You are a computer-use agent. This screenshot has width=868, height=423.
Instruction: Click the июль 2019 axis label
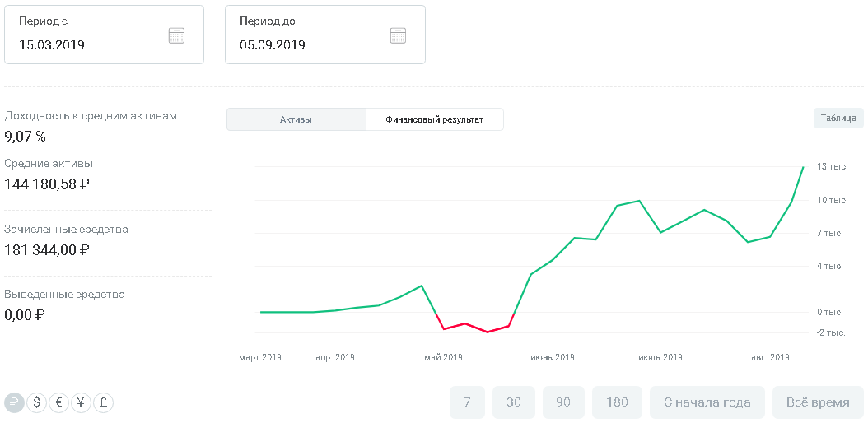[660, 357]
